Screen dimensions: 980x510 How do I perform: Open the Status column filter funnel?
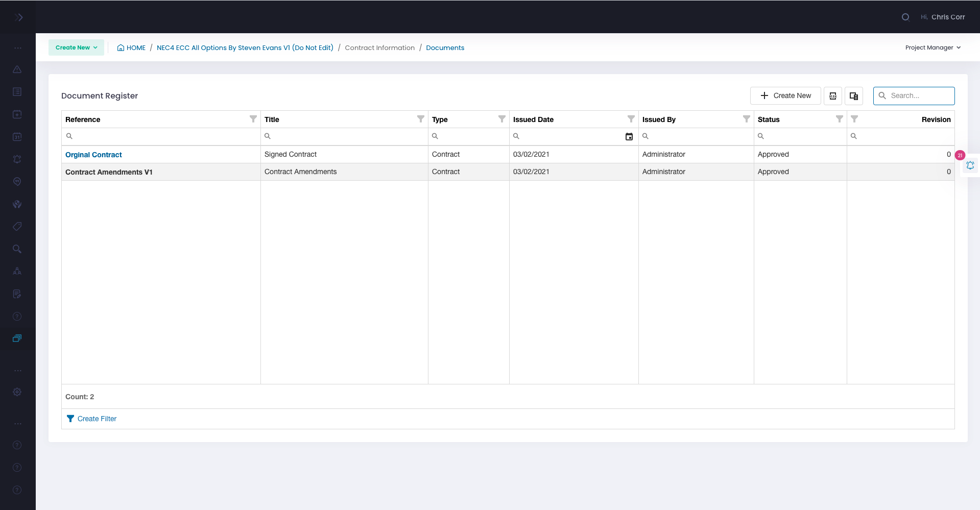840,119
